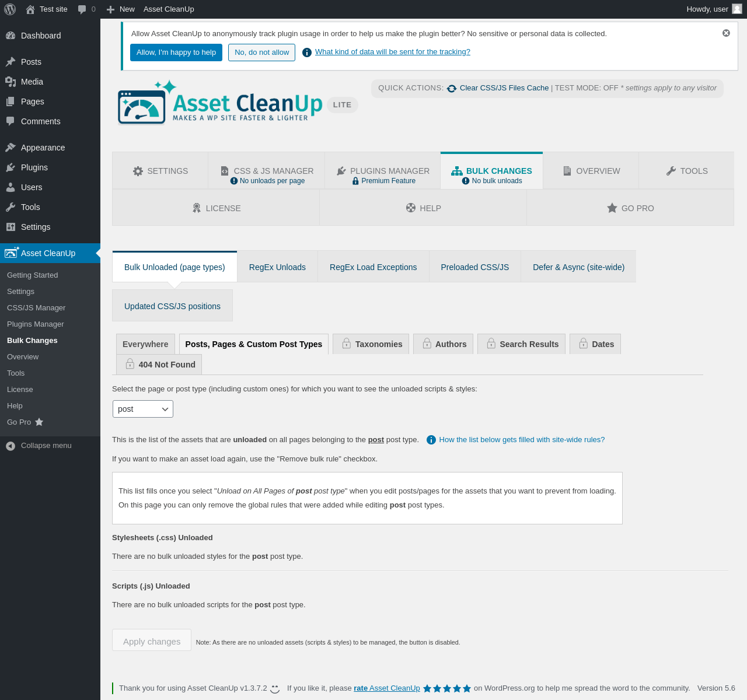
Task: Click the award ribbon icon on LICENSE tab
Action: point(197,208)
